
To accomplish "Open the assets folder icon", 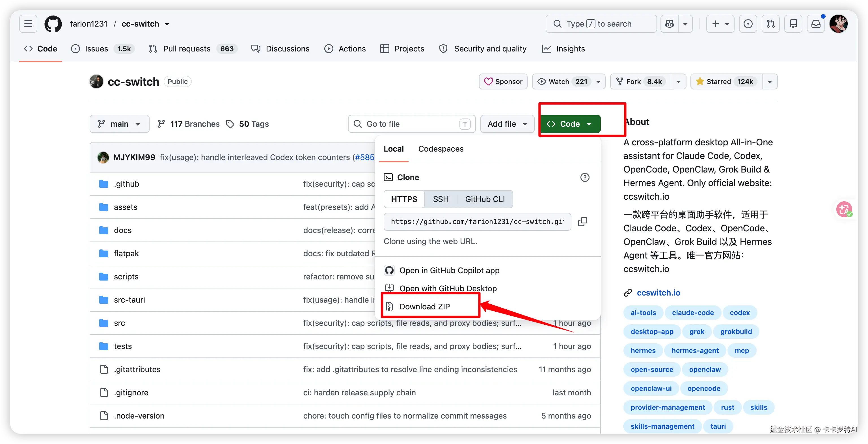I will (104, 207).
